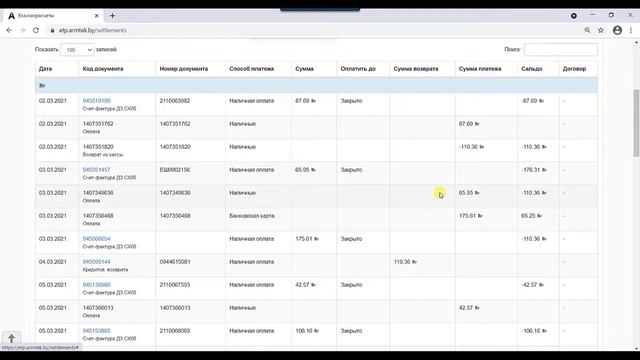The image size is (640, 360).
Task: Go forward using the browser forward arrow
Action: pos(22,30)
